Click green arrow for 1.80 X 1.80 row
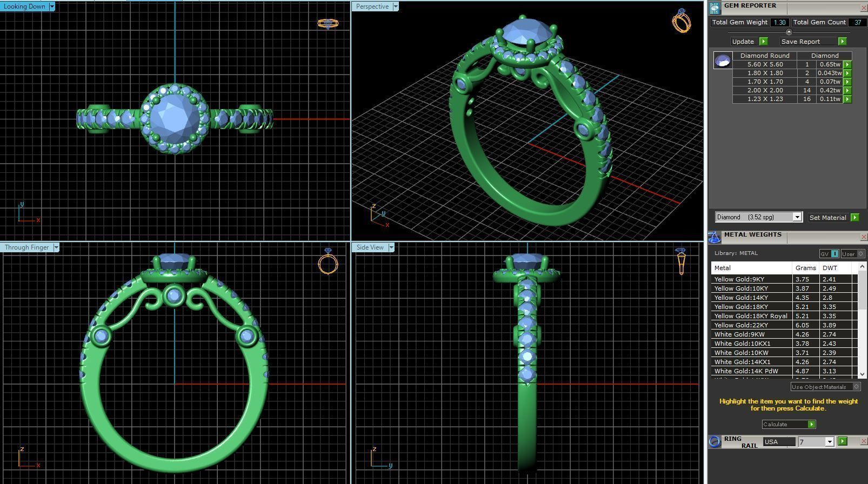 click(847, 73)
